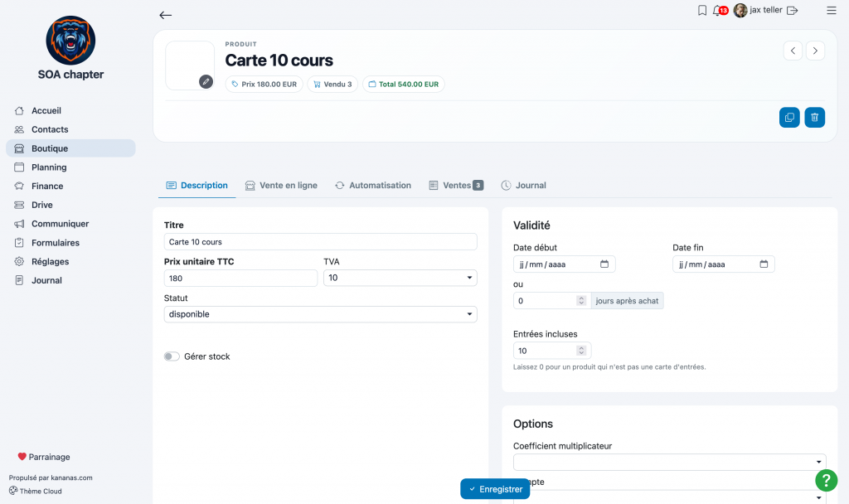This screenshot has width=849, height=504.
Task: Click jax teller profile avatar
Action: (740, 10)
